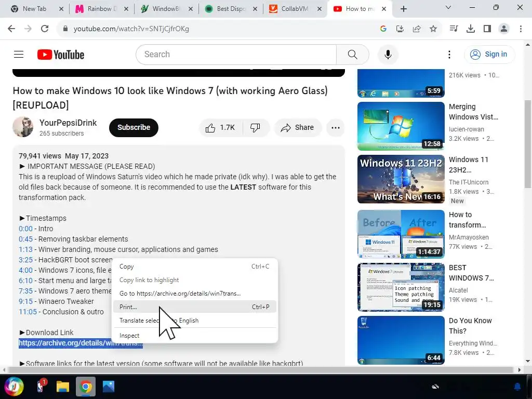Click the Subscribe button
Viewport: 532px width, 399px height.
click(134, 128)
